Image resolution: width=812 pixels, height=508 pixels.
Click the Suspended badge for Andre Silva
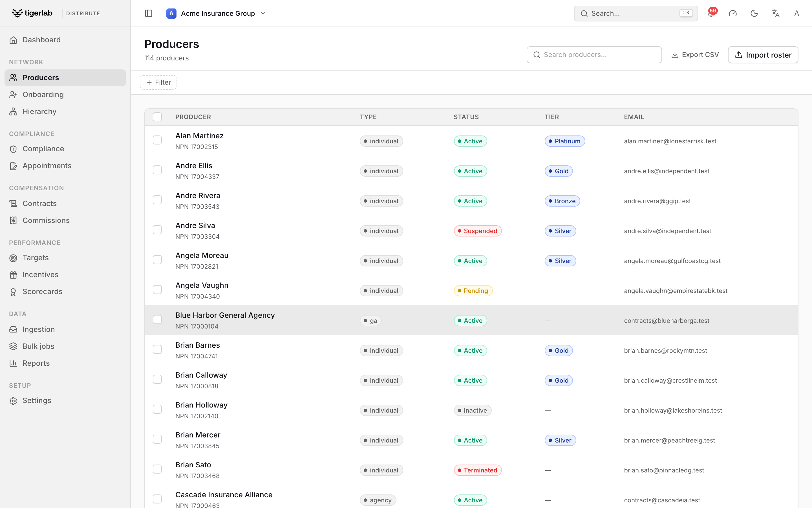click(477, 231)
